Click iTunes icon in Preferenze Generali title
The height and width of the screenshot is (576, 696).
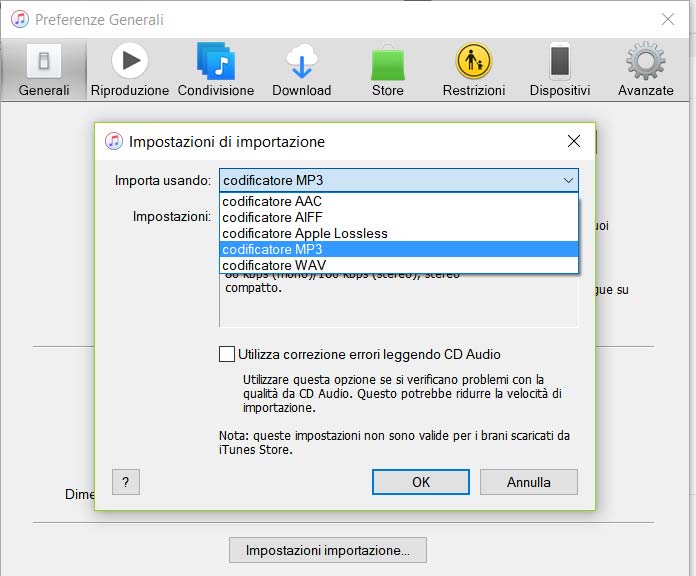[x=20, y=20]
